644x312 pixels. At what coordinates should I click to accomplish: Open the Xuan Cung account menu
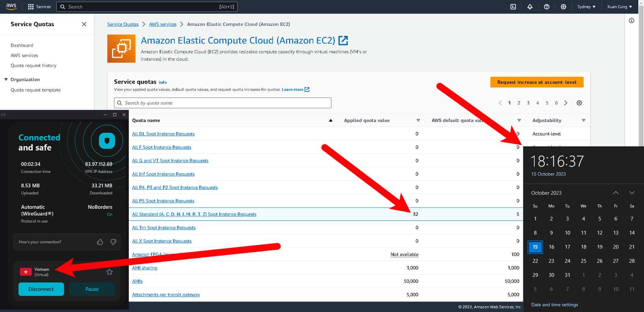point(619,7)
